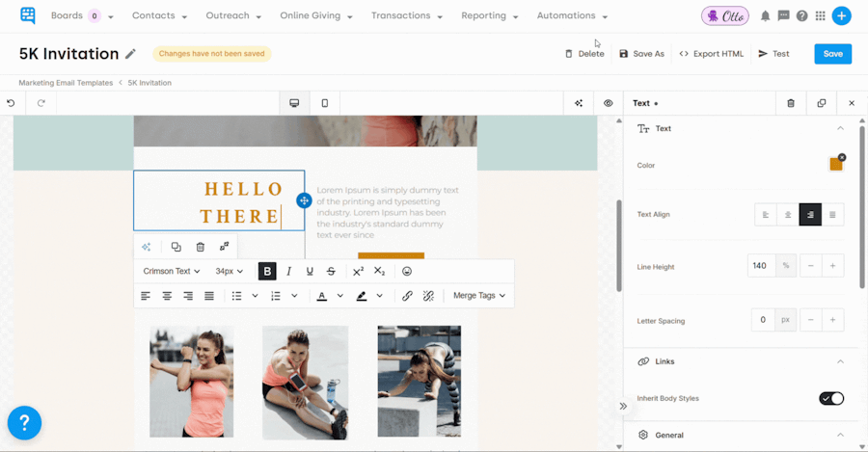Click the block AI sparkle icon below heading
This screenshot has width=868, height=452.
pos(147,247)
